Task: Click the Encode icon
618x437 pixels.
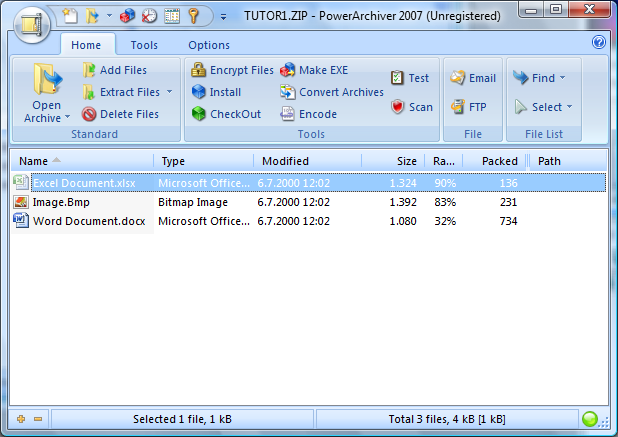Action: (287, 114)
